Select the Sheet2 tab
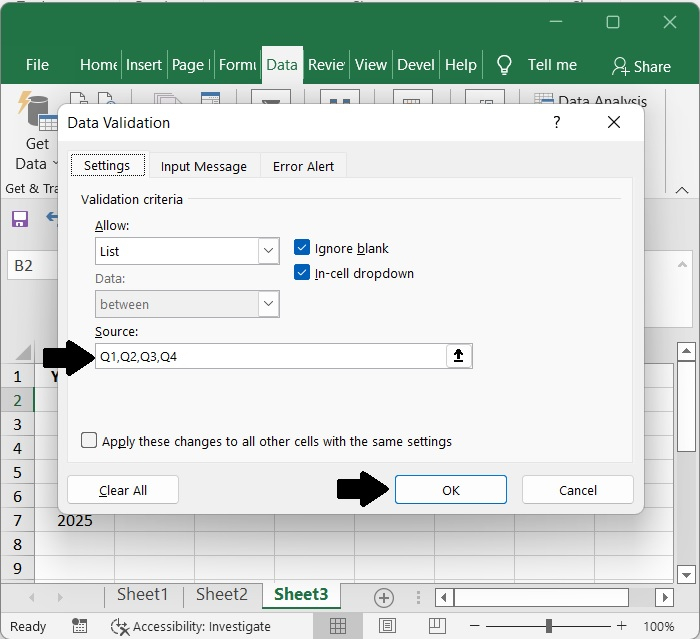The height and width of the screenshot is (639, 700). [222, 595]
